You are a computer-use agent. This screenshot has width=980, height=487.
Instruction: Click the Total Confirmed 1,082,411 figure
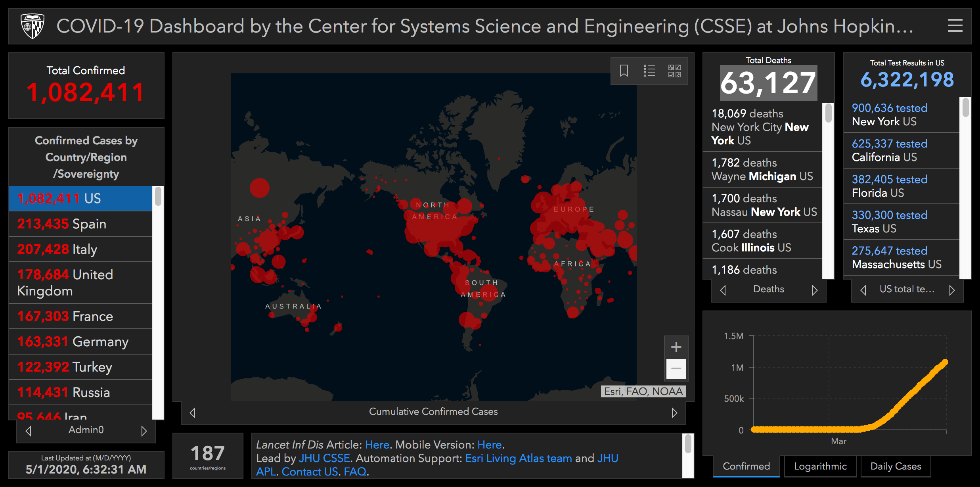[86, 92]
